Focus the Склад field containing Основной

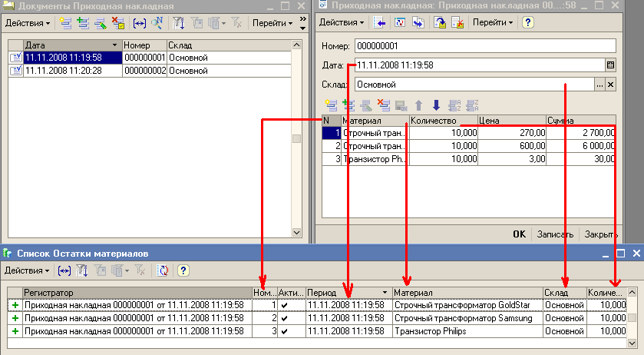point(474,85)
